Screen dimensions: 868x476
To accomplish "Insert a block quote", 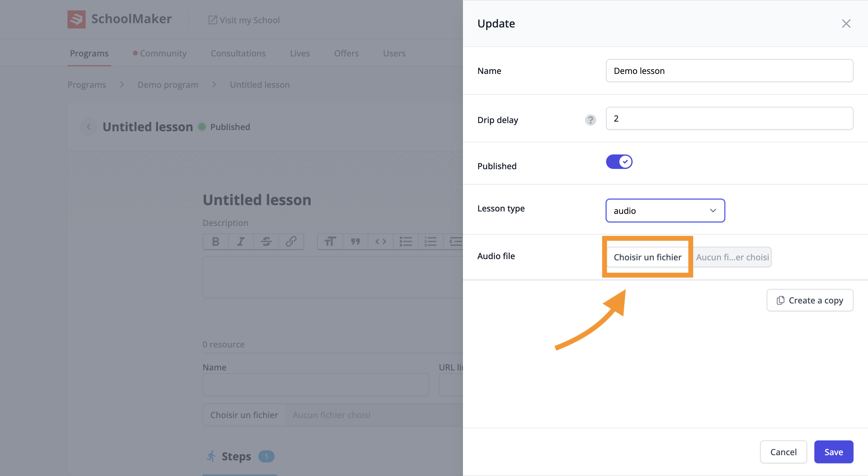I will 356,242.
